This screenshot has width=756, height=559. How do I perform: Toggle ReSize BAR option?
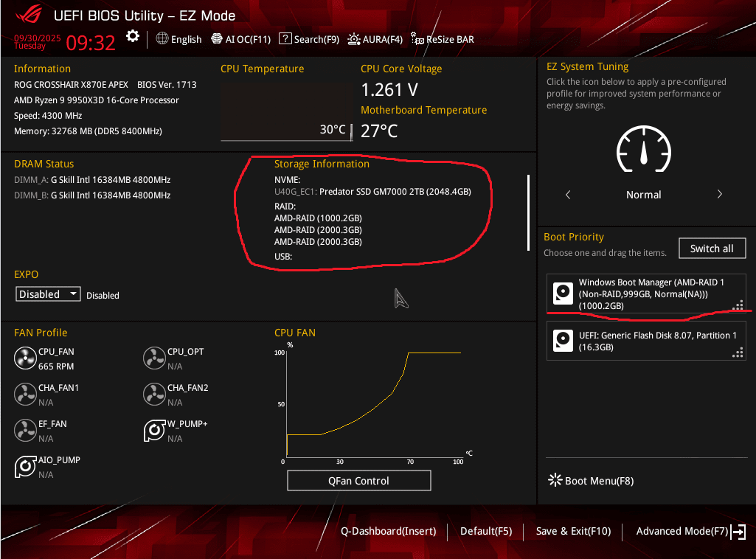pos(443,39)
